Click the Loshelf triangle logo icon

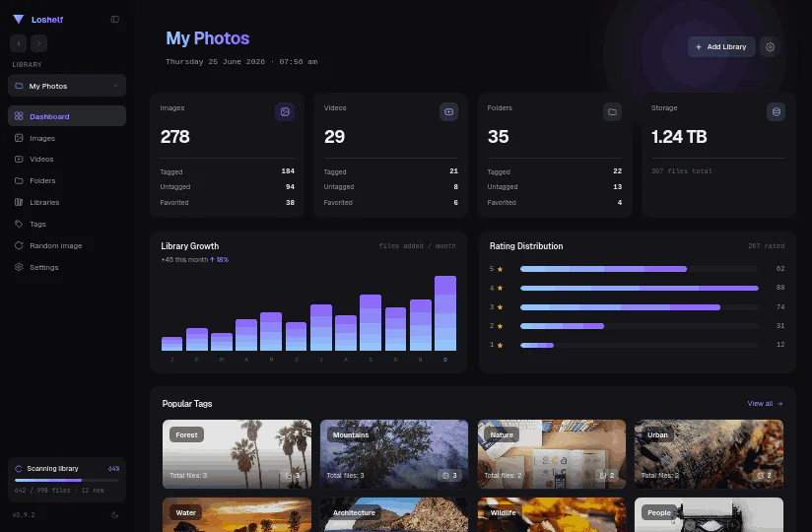pos(19,19)
